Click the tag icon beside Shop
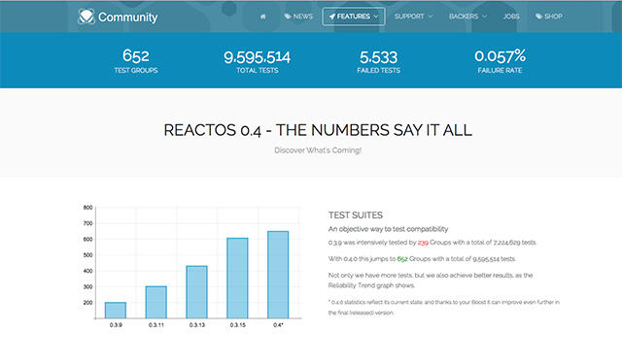This screenshot has width=622, height=364. click(538, 17)
